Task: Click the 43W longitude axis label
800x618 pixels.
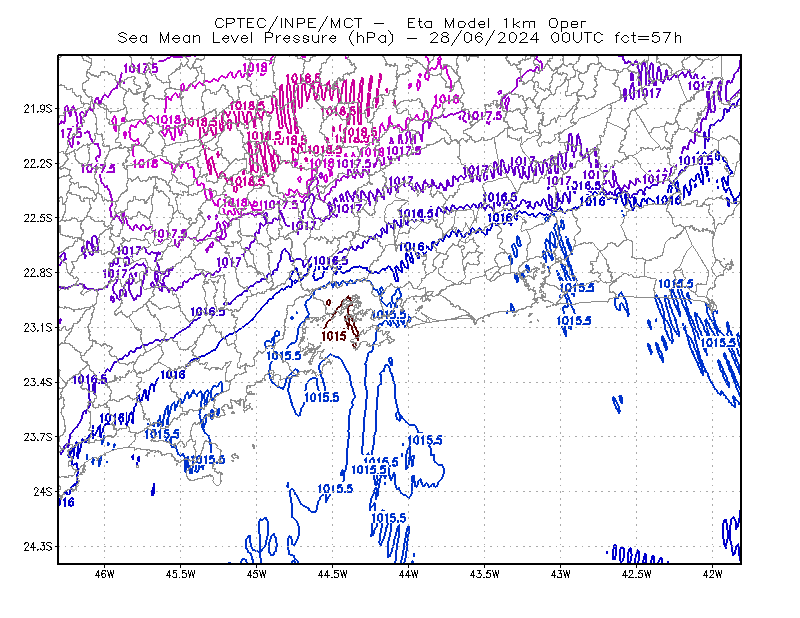Action: click(x=561, y=574)
